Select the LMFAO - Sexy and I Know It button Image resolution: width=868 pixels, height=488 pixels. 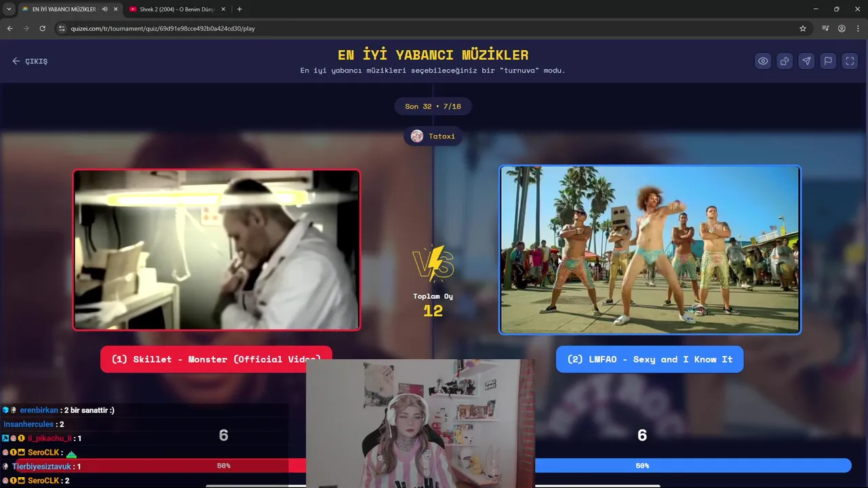(650, 359)
